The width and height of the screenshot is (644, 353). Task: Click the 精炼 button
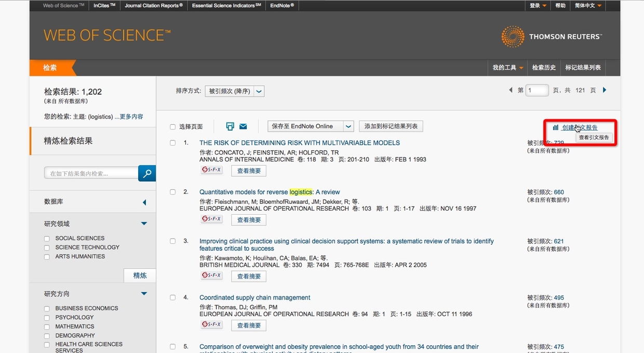(x=140, y=276)
